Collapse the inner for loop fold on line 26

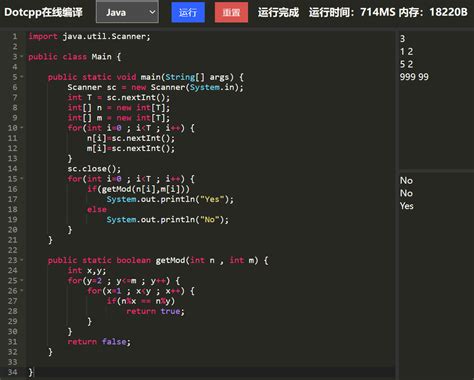point(22,291)
